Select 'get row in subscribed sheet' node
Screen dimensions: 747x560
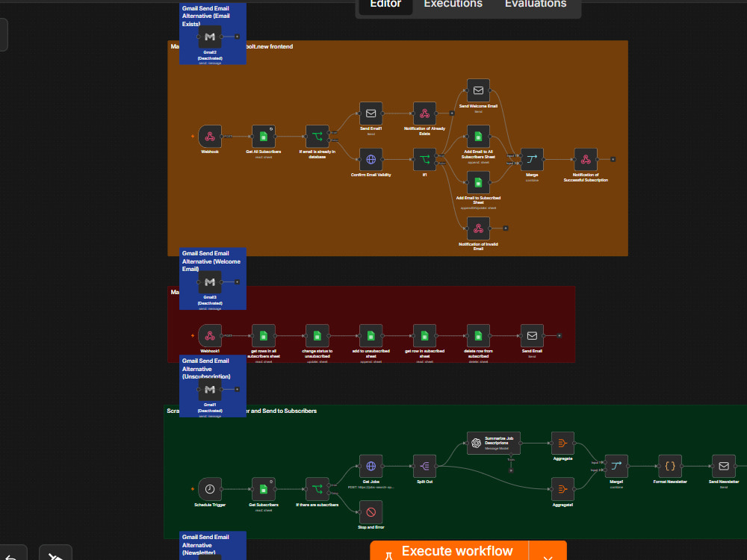click(424, 336)
